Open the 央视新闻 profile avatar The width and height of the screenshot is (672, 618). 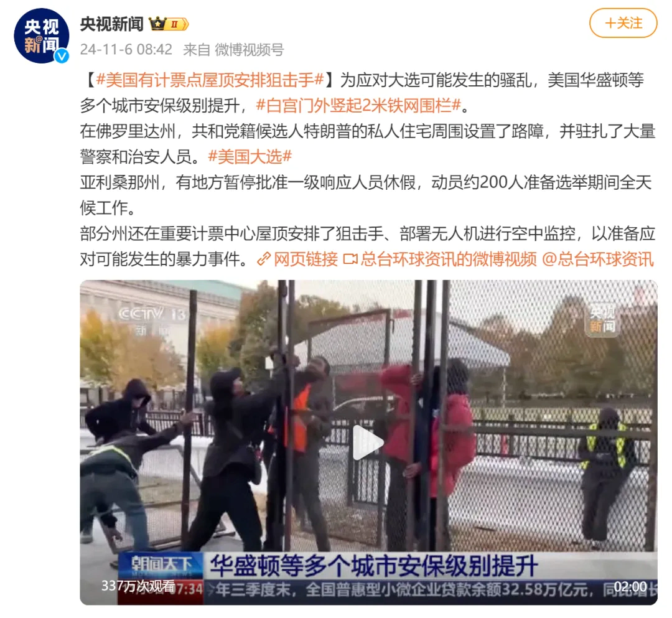click(x=42, y=35)
